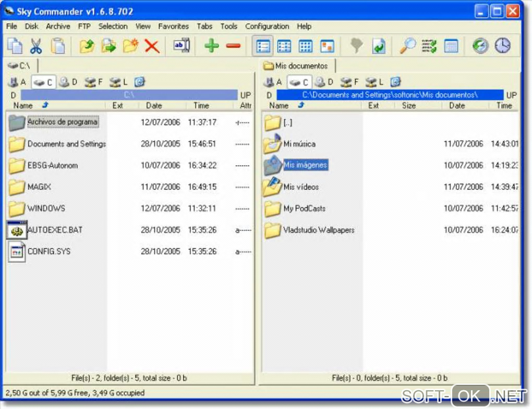Switch to the thumbnails view icon
Image resolution: width=532 pixels, height=409 pixels.
click(x=327, y=46)
